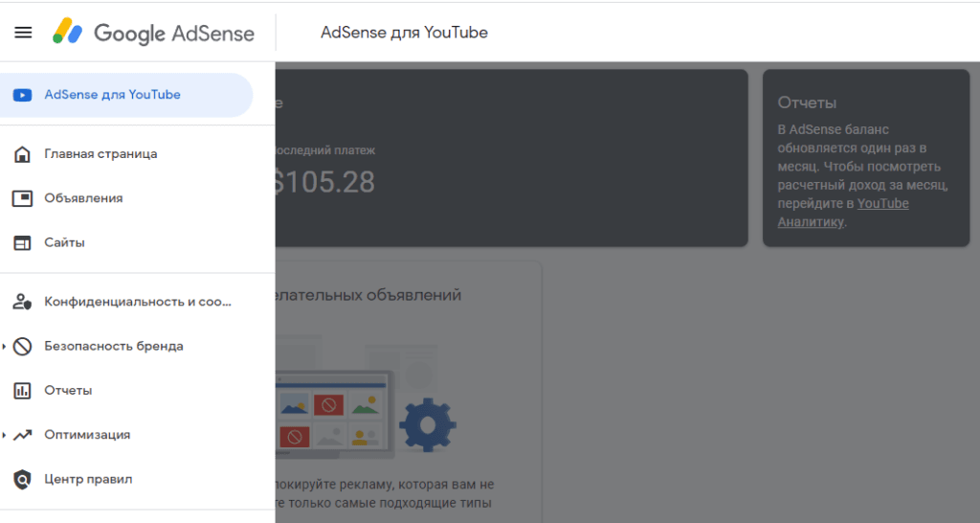Click the $105.28 last payment amount
This screenshot has width=980, height=523.
(325, 183)
